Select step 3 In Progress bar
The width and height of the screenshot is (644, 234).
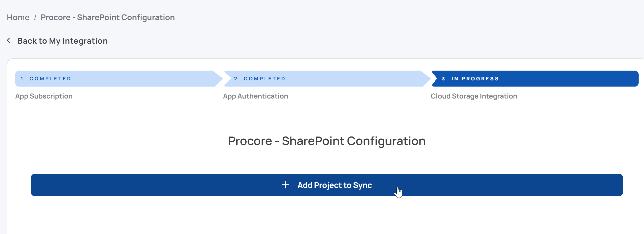[x=535, y=79]
